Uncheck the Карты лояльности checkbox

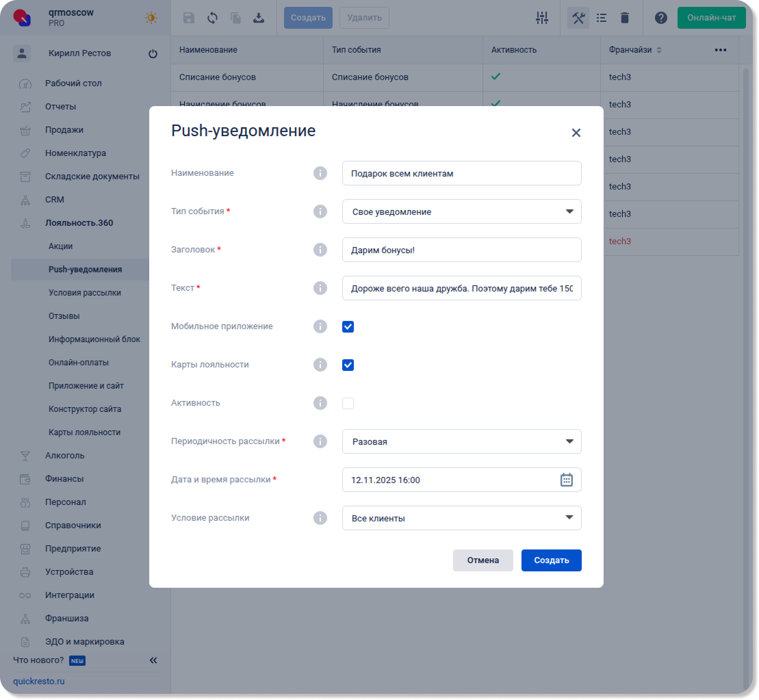click(x=348, y=365)
